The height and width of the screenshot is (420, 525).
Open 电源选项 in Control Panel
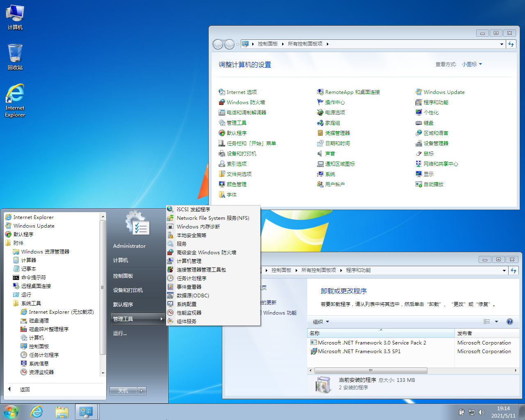(334, 113)
